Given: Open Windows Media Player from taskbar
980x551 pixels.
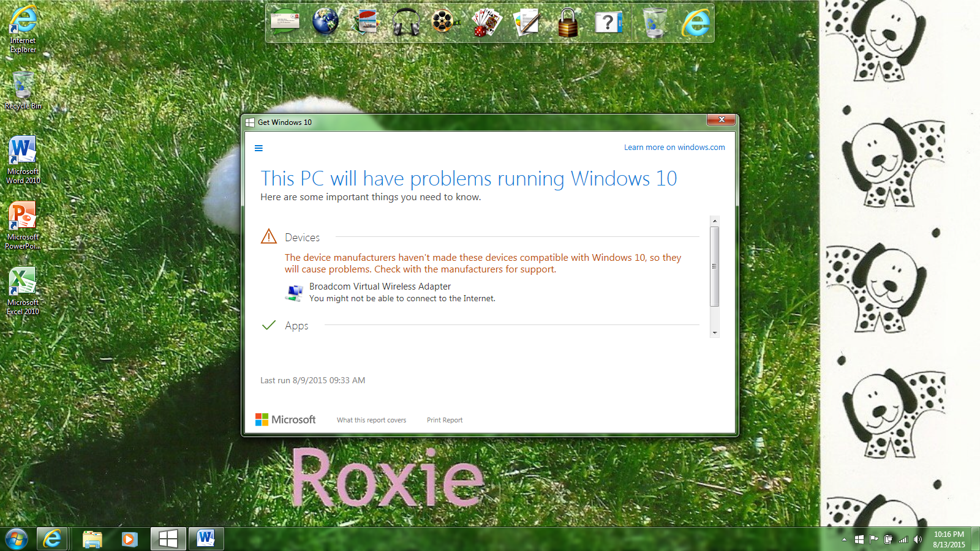Looking at the screenshot, I should pos(129,539).
